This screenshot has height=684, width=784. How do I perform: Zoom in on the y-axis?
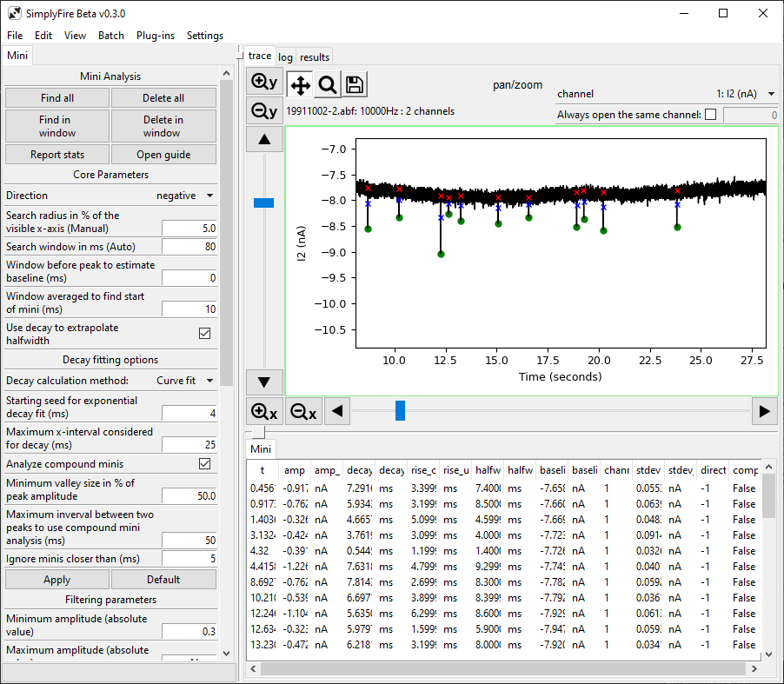pos(264,82)
